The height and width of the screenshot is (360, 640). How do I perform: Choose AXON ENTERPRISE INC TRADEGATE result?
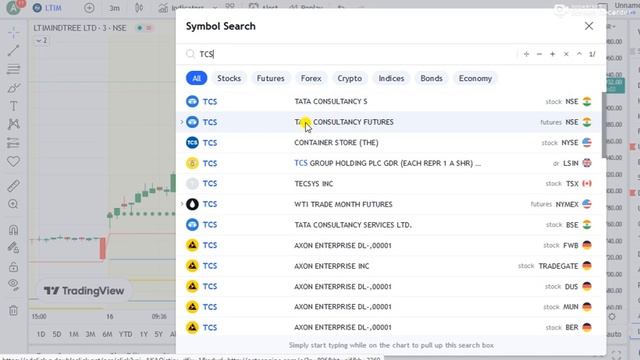389,266
